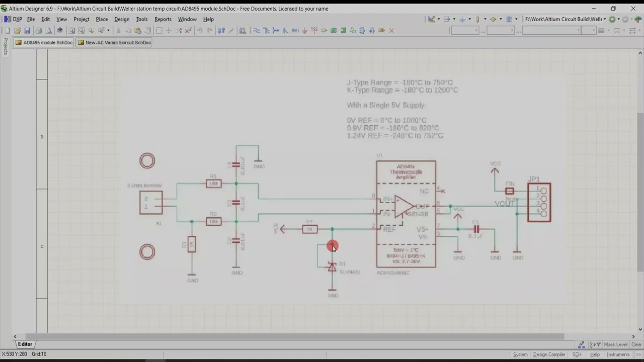Viewport: 644px width, 362px height.
Task: Select the Place Wire tool
Action: [x=256, y=31]
